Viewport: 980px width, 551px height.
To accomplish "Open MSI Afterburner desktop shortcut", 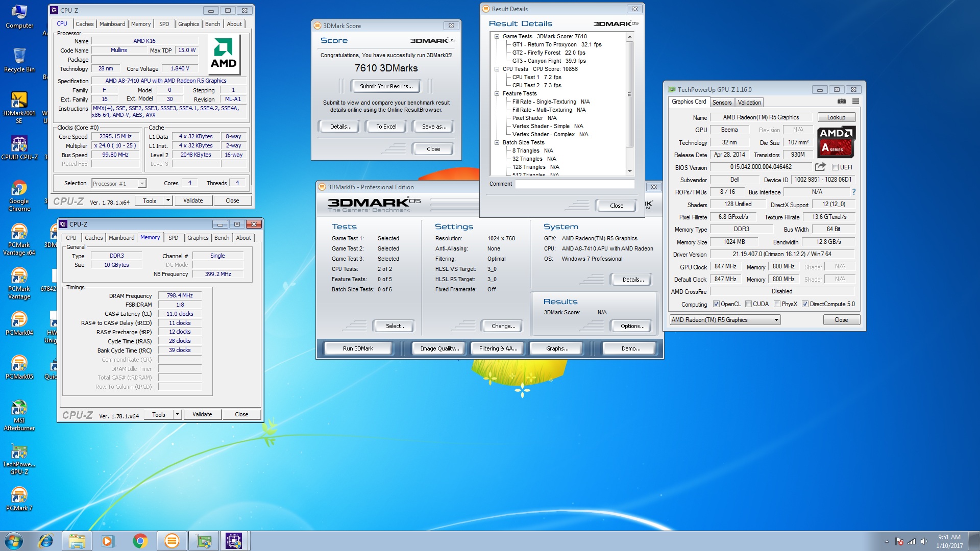I will [19, 415].
